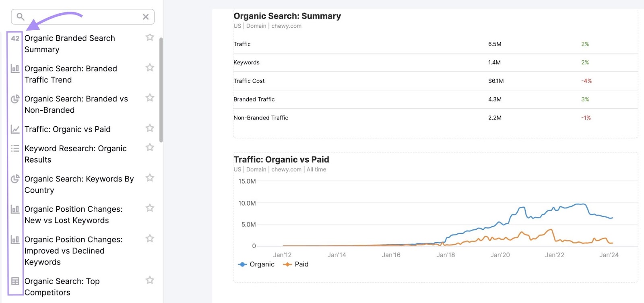Viewport: 644px width, 303px height.
Task: Select Organic Search: Branded vs Non-Branded
Action: [x=76, y=104]
